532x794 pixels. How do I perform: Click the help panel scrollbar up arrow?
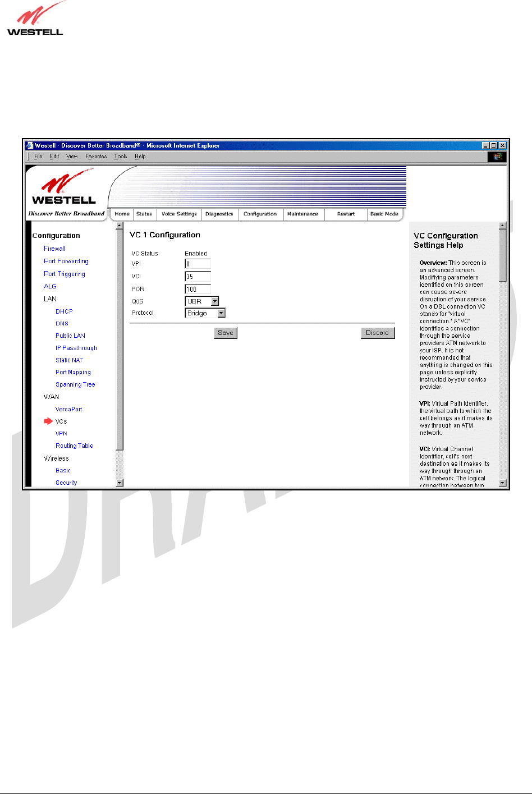[x=503, y=226]
